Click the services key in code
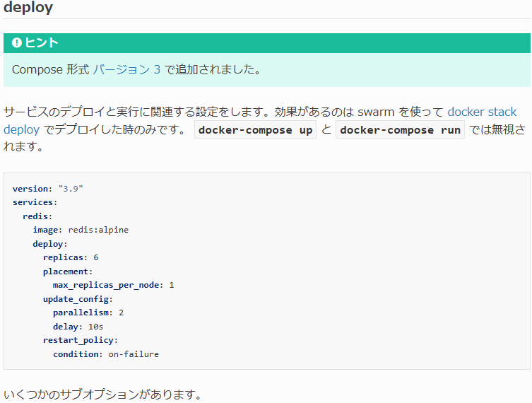The image size is (532, 403). click(x=35, y=202)
